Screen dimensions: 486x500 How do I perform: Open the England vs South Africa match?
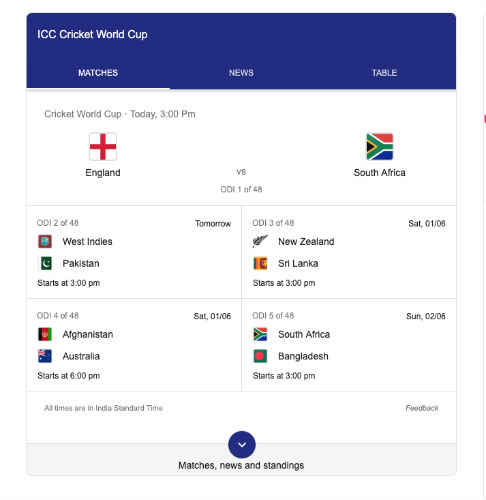click(x=241, y=148)
